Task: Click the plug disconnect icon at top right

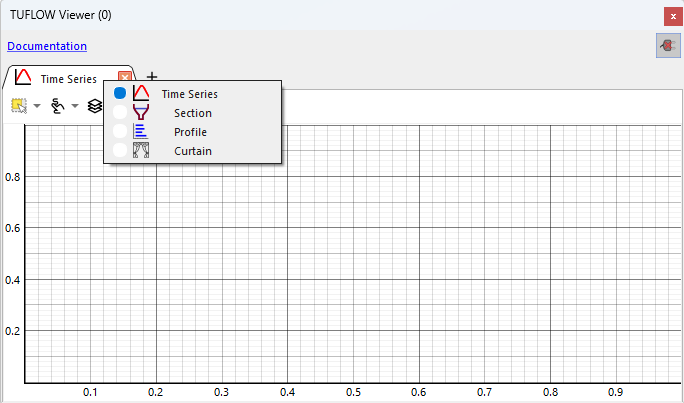Action: tap(666, 46)
